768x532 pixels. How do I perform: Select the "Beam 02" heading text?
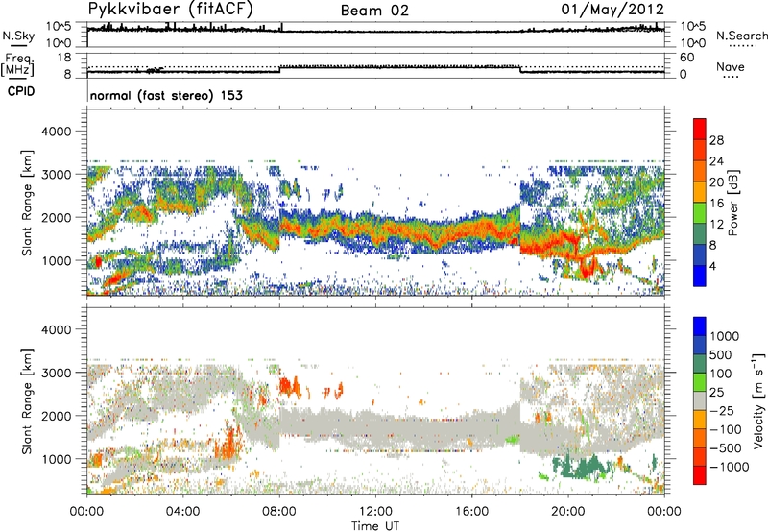click(x=374, y=11)
